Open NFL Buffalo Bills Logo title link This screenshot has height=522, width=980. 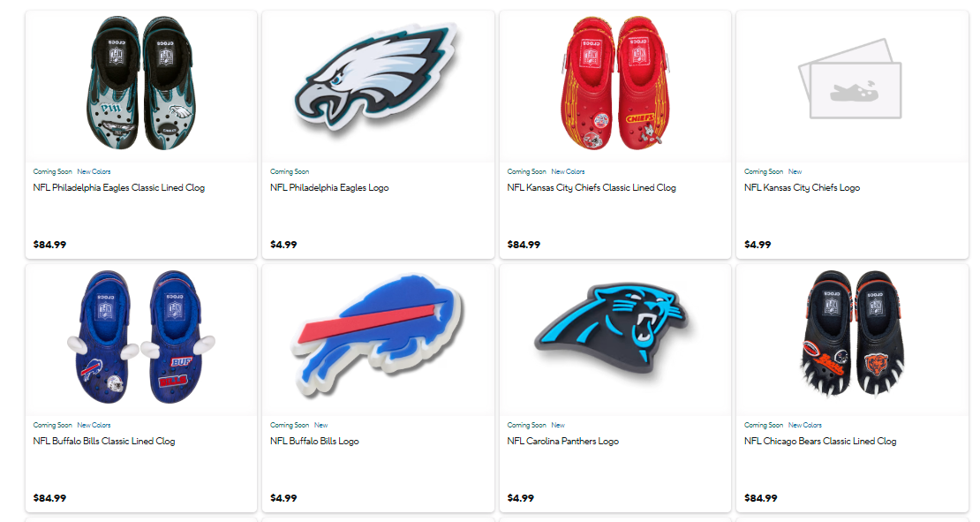(x=314, y=441)
